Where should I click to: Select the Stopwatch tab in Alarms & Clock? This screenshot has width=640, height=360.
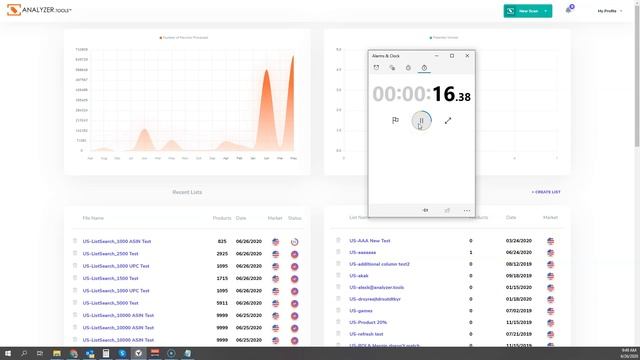click(424, 68)
